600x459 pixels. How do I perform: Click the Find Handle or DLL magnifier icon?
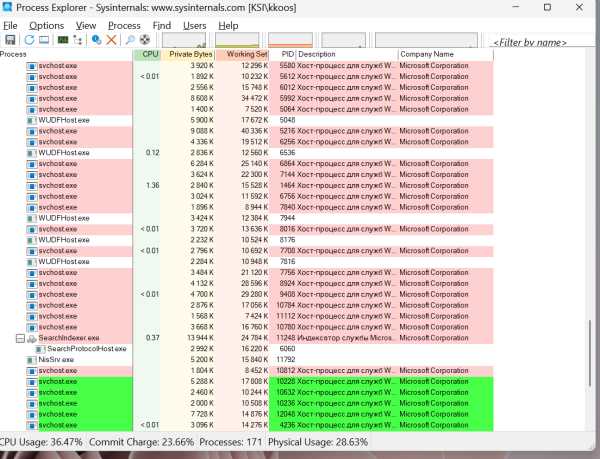pyautogui.click(x=130, y=40)
